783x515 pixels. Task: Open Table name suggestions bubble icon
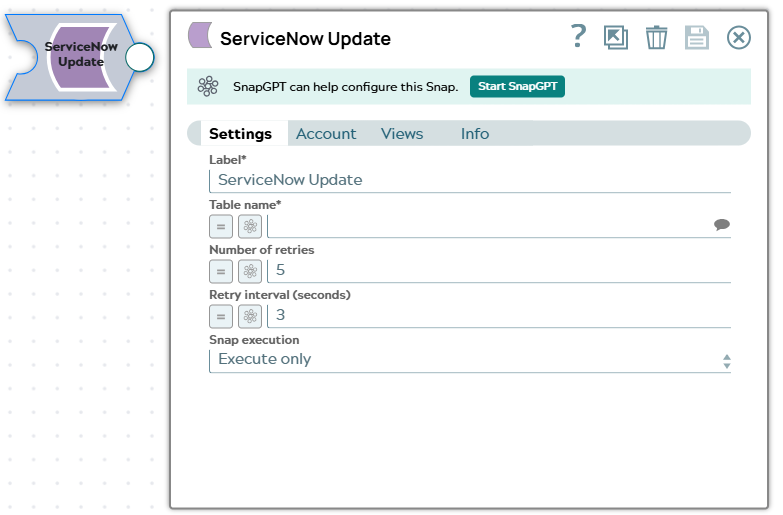coord(722,225)
